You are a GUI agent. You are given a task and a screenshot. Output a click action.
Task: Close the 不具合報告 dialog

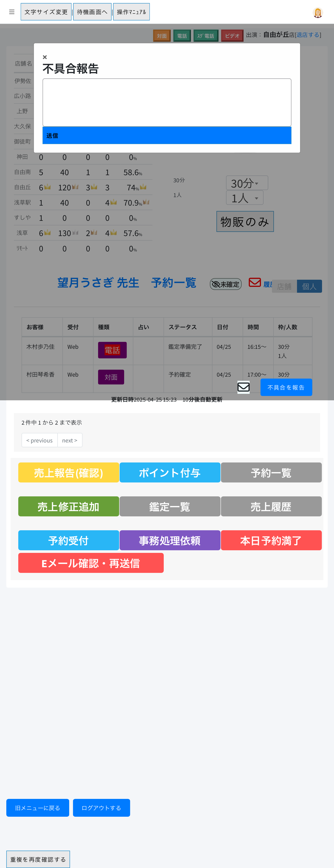coord(45,57)
